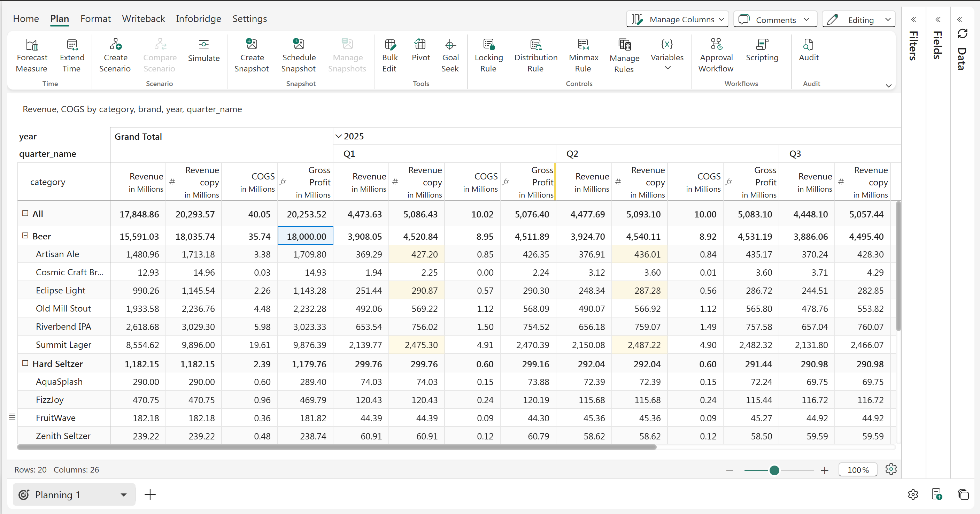Collapse the All row group

(x=25, y=213)
